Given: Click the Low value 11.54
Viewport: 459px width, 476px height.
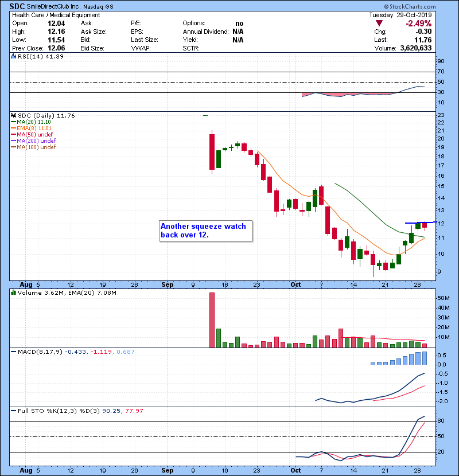Looking at the screenshot, I should 56,40.
